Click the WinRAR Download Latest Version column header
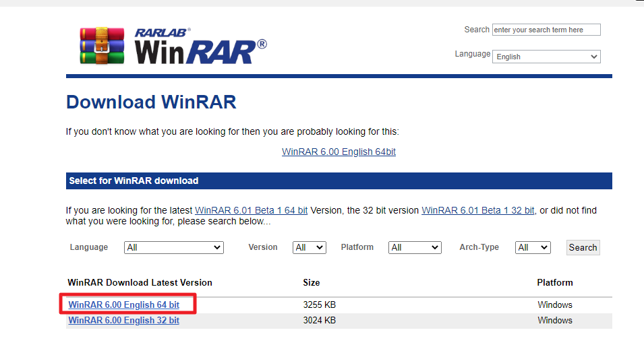This screenshot has height=351, width=644. click(140, 282)
